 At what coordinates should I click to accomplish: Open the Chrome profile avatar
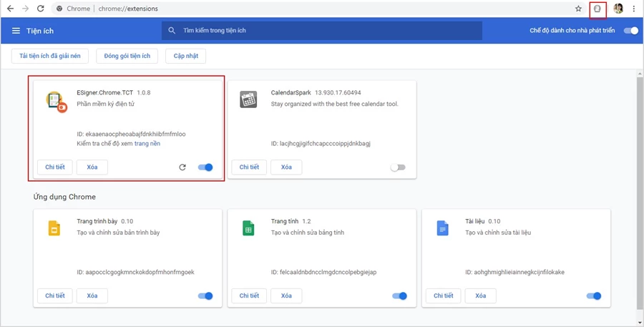click(x=618, y=8)
